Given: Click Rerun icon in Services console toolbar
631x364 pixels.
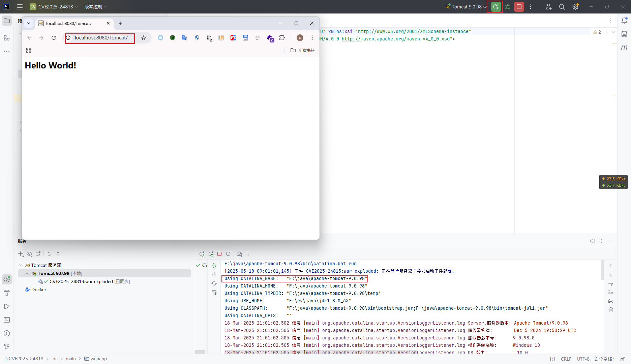Looking at the screenshot, I should 202,254.
